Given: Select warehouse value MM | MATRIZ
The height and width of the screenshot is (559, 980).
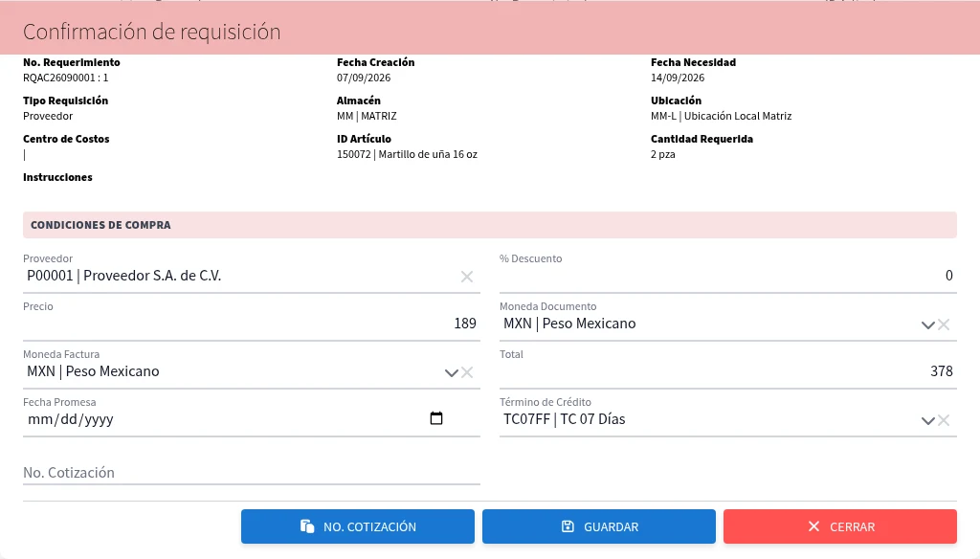Looking at the screenshot, I should pos(367,116).
